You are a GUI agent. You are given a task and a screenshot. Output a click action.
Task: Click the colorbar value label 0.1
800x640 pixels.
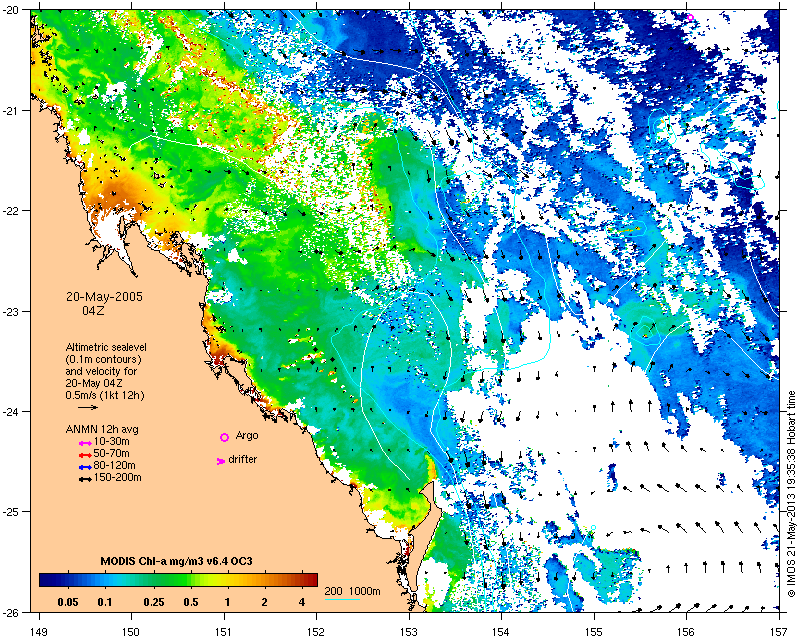point(105,602)
